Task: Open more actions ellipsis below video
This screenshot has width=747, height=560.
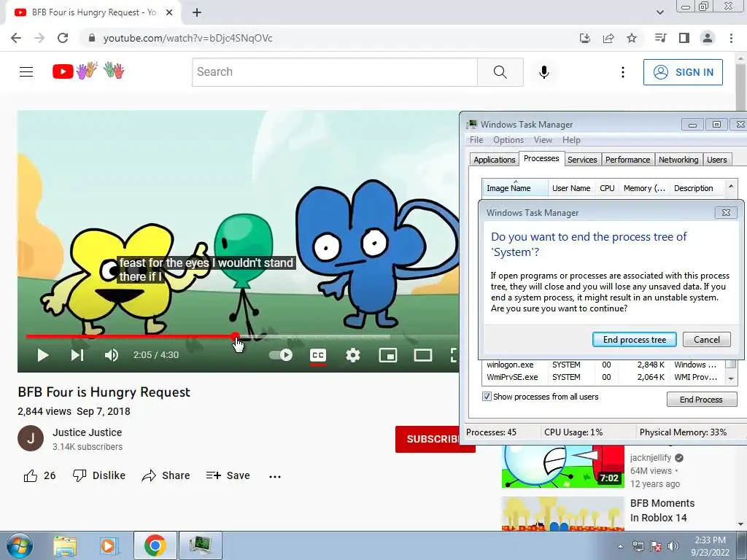Action: [275, 476]
